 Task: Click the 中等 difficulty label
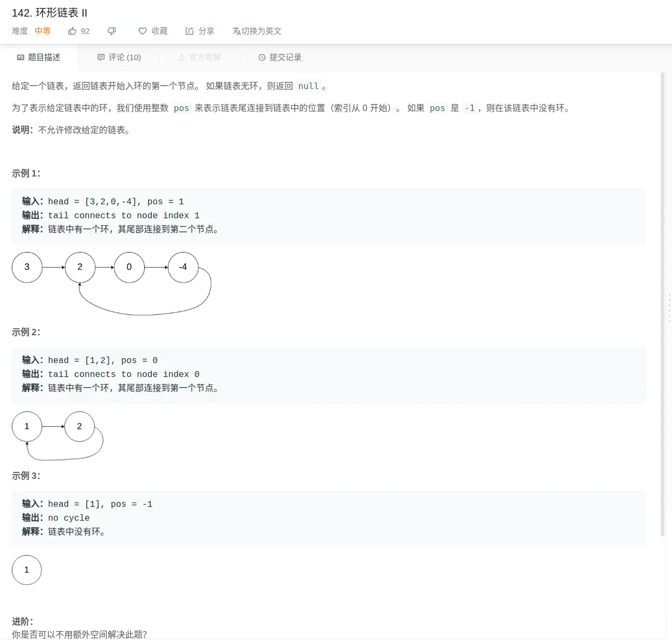(x=43, y=31)
